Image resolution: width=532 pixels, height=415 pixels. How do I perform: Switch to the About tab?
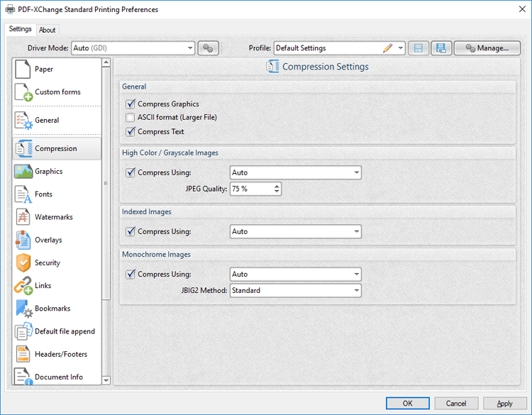pyautogui.click(x=48, y=30)
